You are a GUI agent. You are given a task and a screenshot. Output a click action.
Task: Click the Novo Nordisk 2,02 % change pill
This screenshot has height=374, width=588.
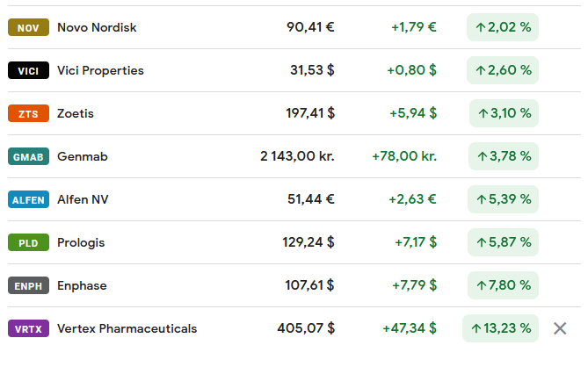(x=503, y=27)
